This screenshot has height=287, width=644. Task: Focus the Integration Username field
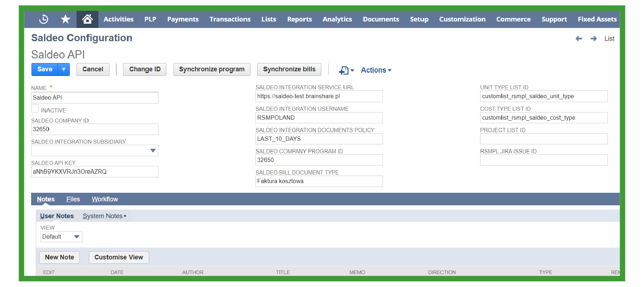click(x=319, y=118)
